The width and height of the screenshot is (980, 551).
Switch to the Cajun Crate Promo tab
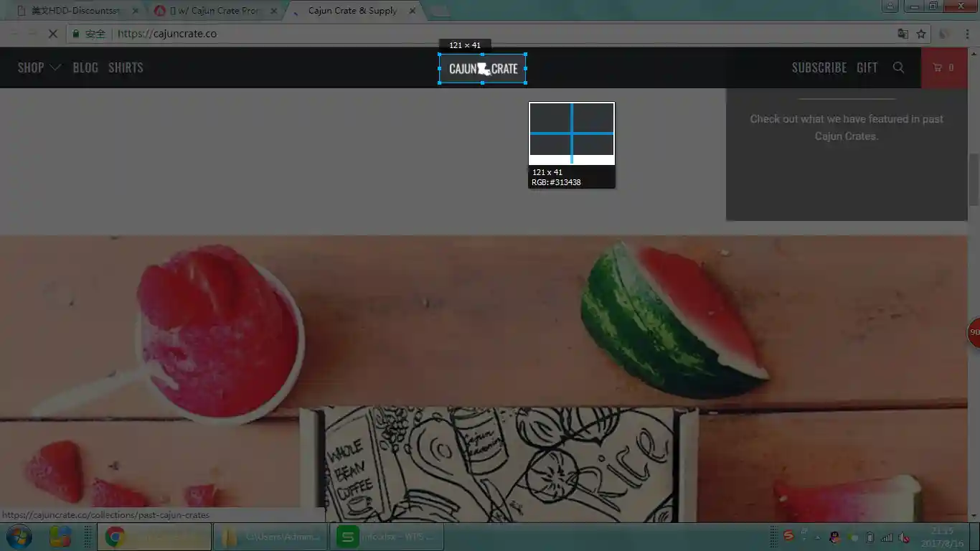tap(215, 11)
